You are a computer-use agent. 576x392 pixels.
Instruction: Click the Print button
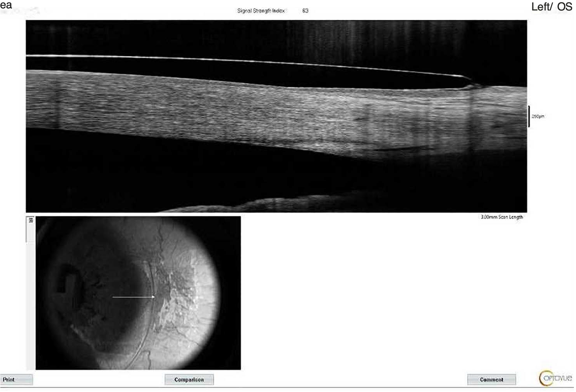pos(16,380)
